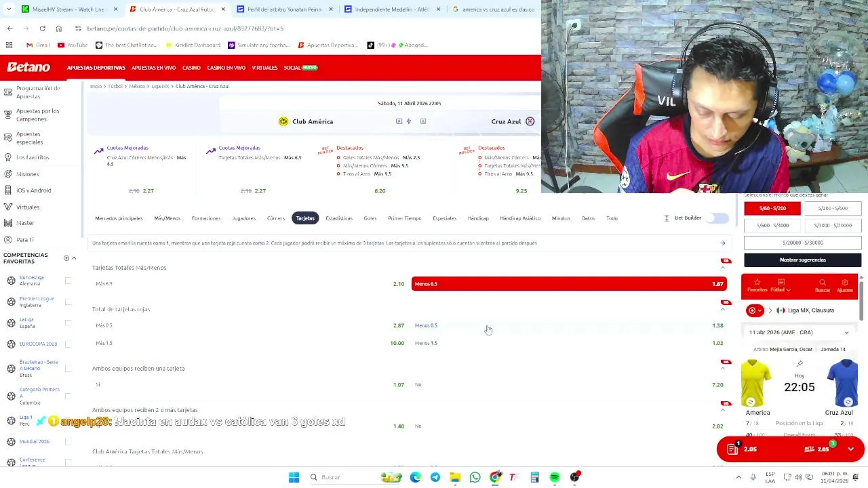Select the S/600 - S/3000 amount range

(x=772, y=225)
